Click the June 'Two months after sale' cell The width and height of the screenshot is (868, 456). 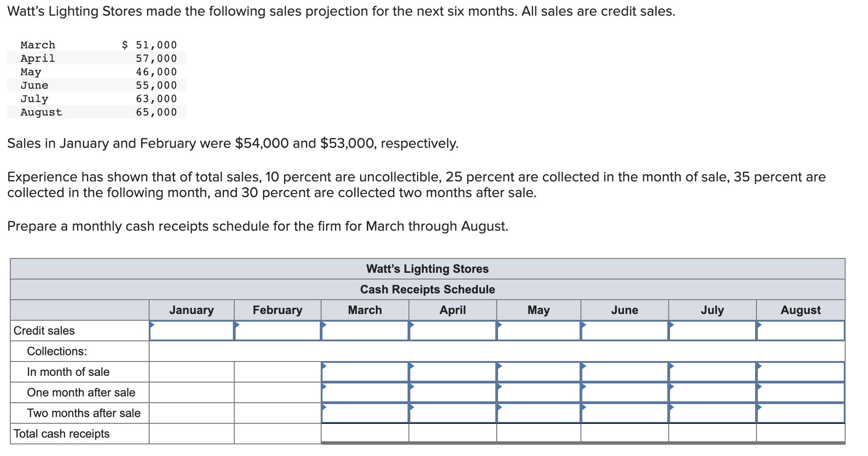(x=624, y=413)
